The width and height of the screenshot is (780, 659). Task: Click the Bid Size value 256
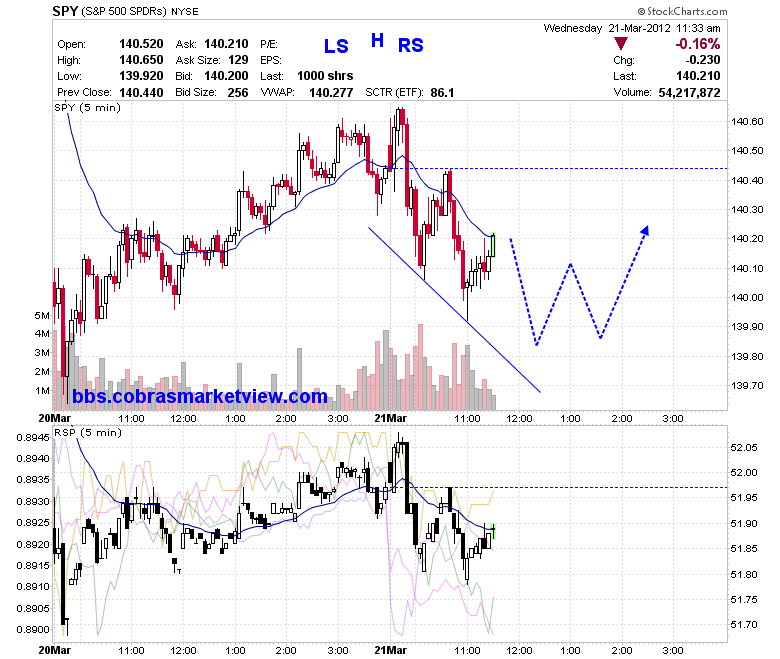(238, 93)
